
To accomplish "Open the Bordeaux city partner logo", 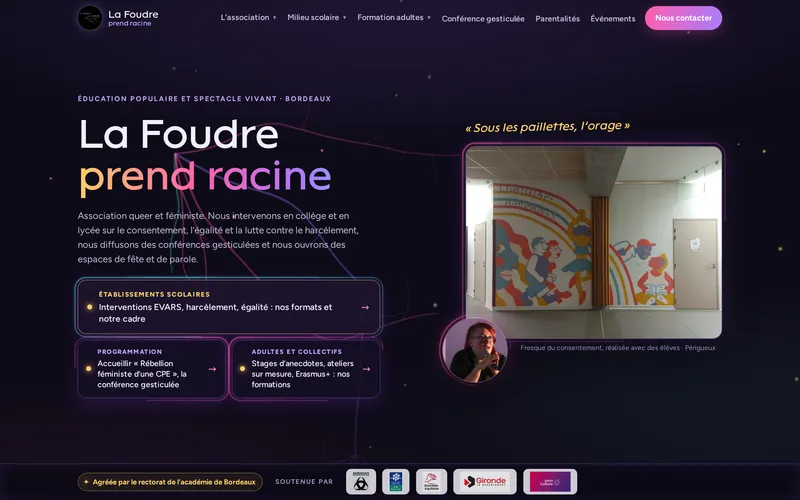I will pyautogui.click(x=361, y=482).
